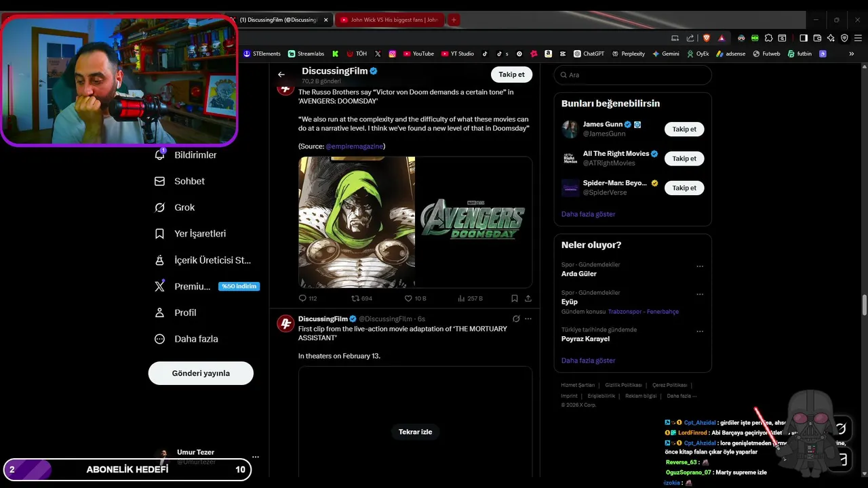Screen dimensions: 868x488
Task: Close the DiscussingFilm browser tab
Action: pyautogui.click(x=325, y=20)
